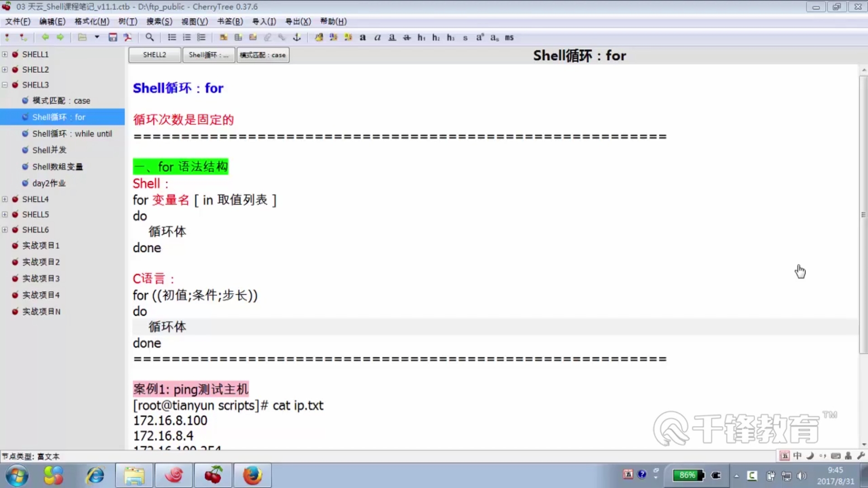Image resolution: width=868 pixels, height=488 pixels.
Task: Collapse the SHELL3 tree node
Action: click(x=5, y=85)
